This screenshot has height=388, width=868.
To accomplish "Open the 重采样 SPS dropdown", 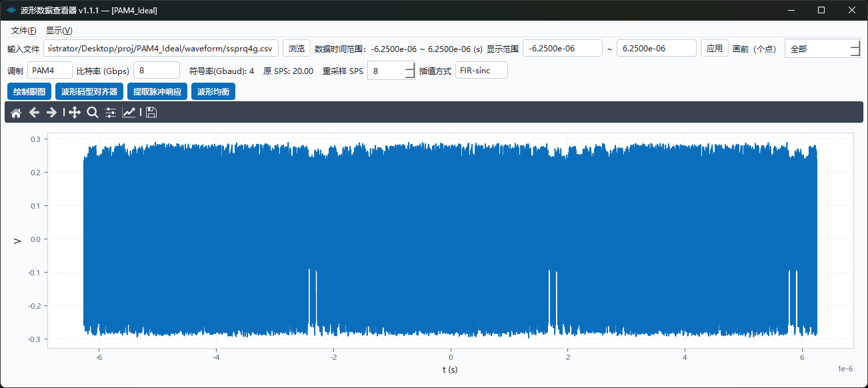I will pyautogui.click(x=391, y=71).
